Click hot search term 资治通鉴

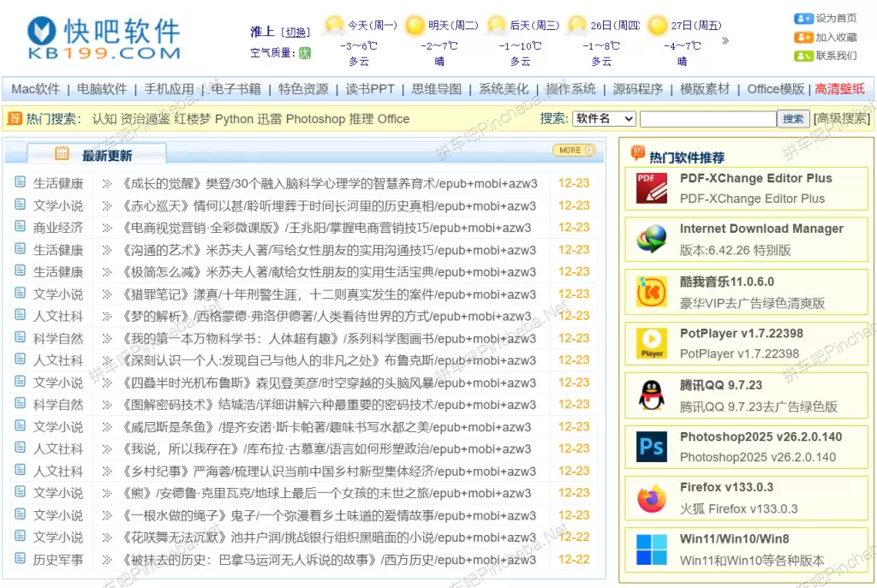146,119
